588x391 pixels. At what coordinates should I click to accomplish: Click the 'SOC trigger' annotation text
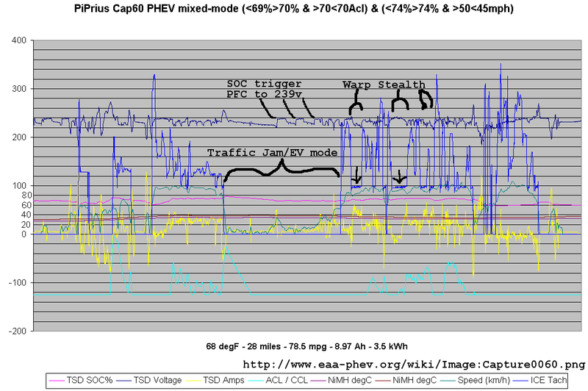coord(264,83)
